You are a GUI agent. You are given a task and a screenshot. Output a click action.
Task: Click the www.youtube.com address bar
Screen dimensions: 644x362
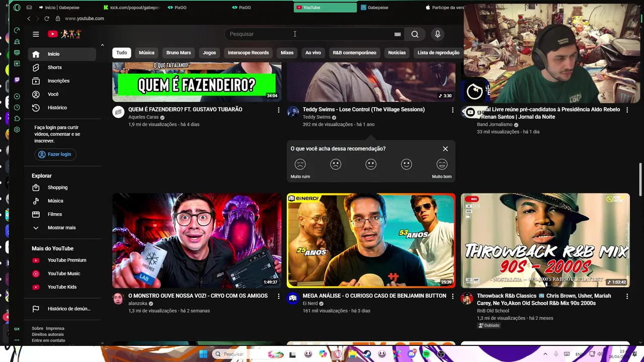[x=85, y=19]
